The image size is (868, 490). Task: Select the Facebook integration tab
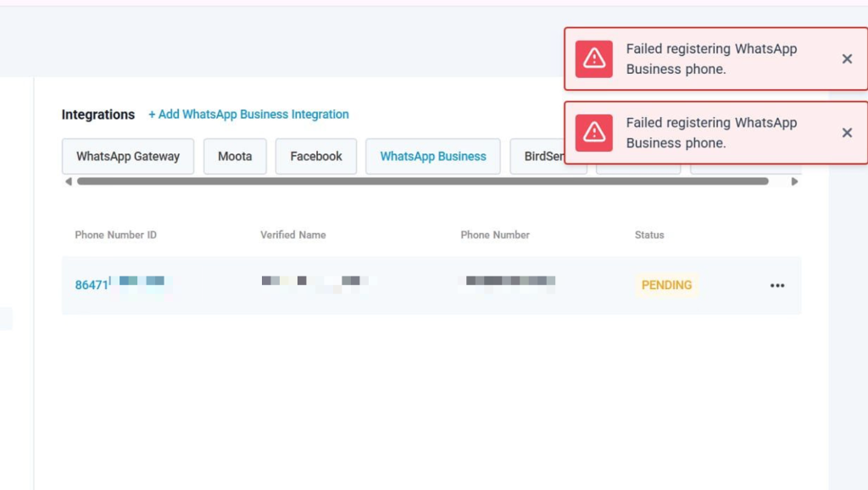tap(316, 157)
